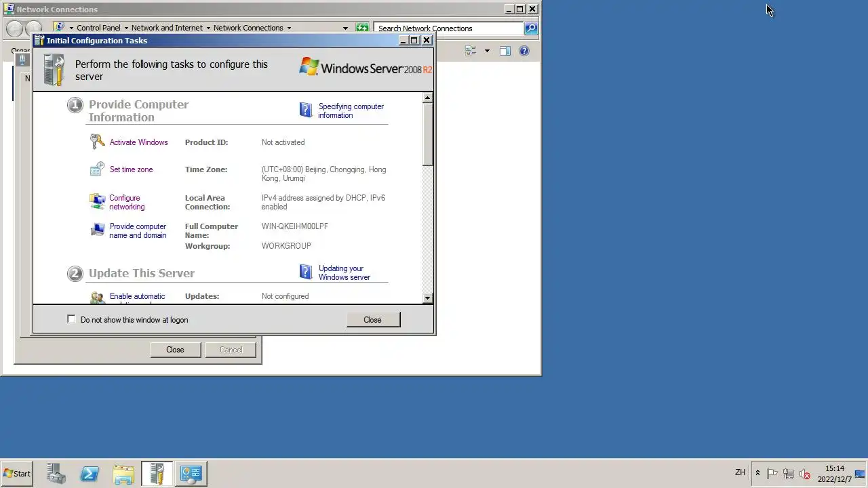Click the Search Network Connections field
This screenshot has height=488, width=868.
(449, 28)
